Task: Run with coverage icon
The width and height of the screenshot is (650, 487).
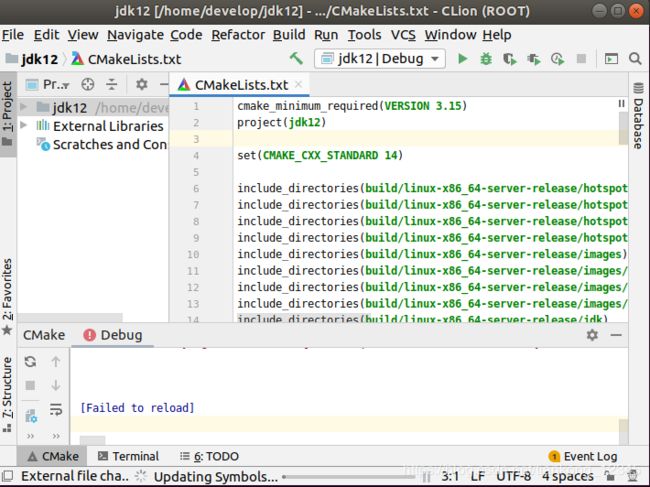Action: tap(509, 59)
